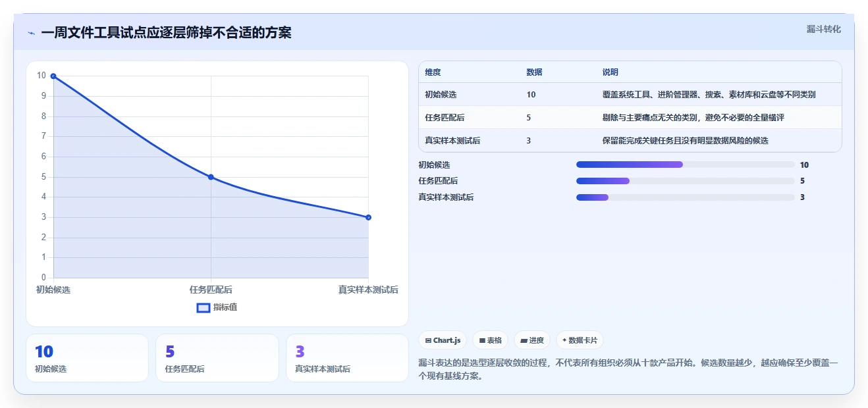Click the icon in the 表格 tag
The height and width of the screenshot is (408, 868).
[x=482, y=341]
